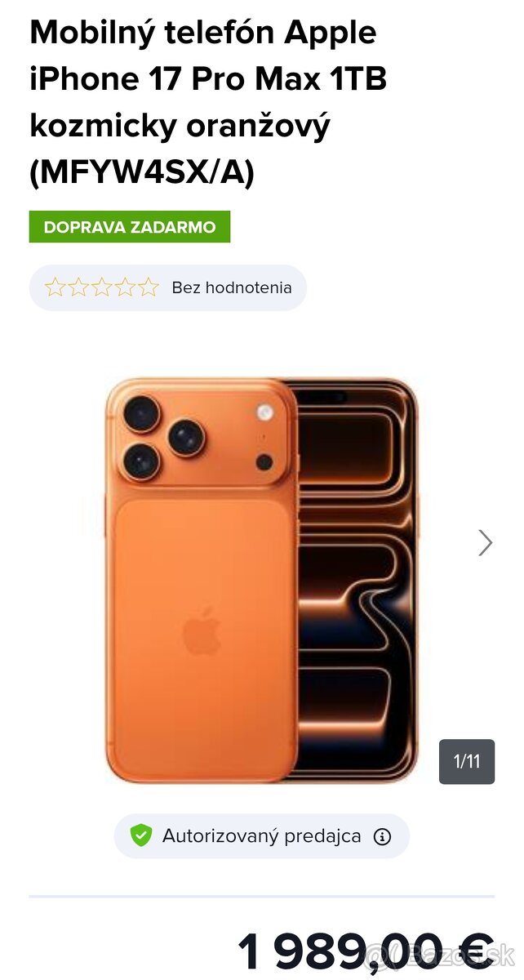The width and height of the screenshot is (524, 980).
Task: Select the third rating star
Action: 101,287
